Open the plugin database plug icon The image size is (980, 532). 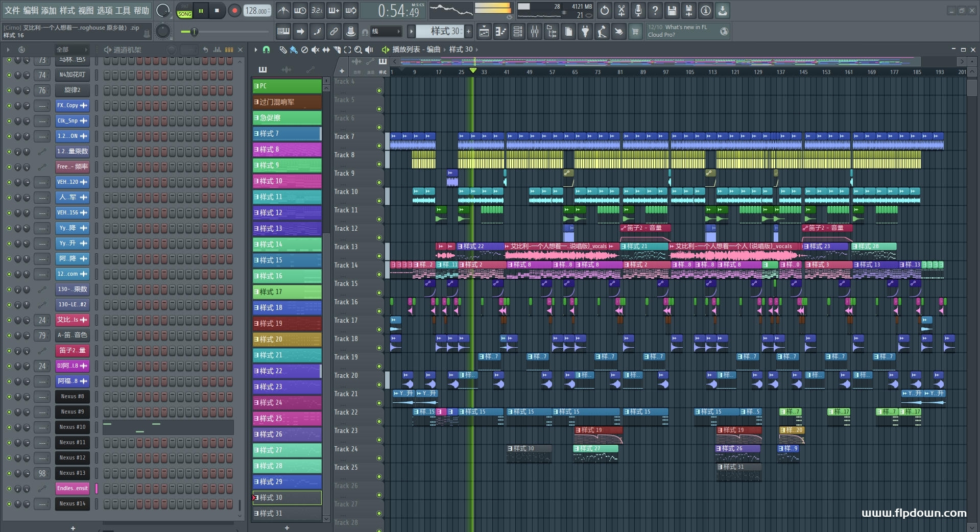tap(585, 32)
